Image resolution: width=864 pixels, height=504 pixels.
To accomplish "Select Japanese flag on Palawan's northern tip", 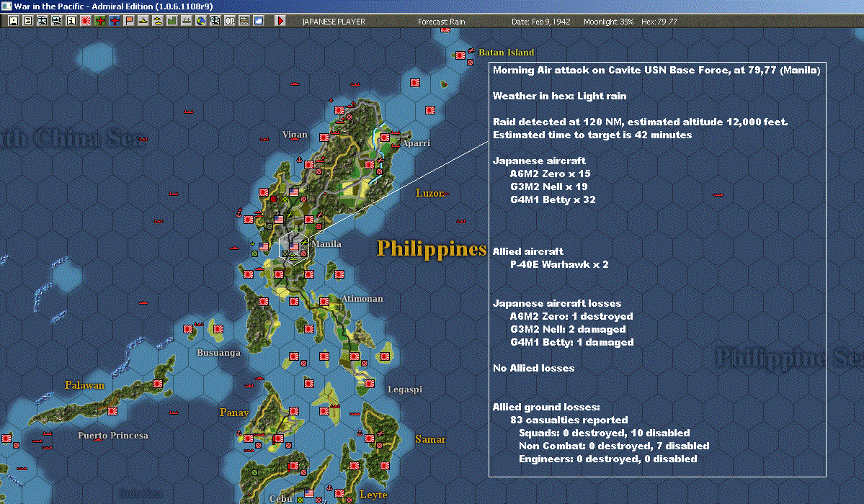I will coord(158,383).
